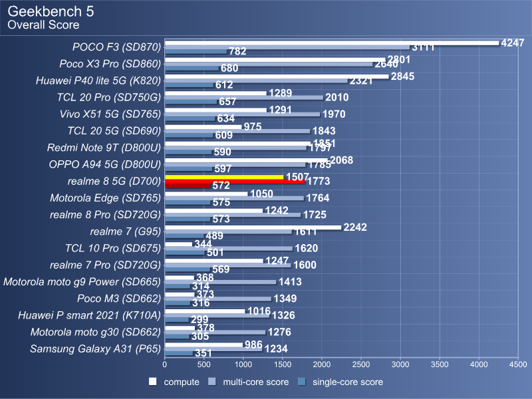Select the 'Huawei P smart 2021 (K710A)' label
This screenshot has height=399, width=532.
90,315
